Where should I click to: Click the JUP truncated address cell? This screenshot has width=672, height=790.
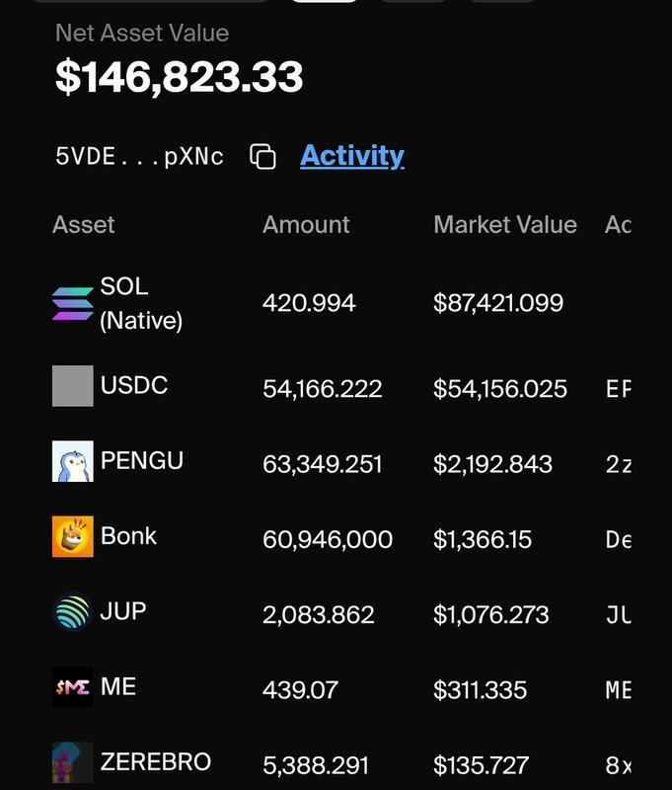(x=619, y=614)
